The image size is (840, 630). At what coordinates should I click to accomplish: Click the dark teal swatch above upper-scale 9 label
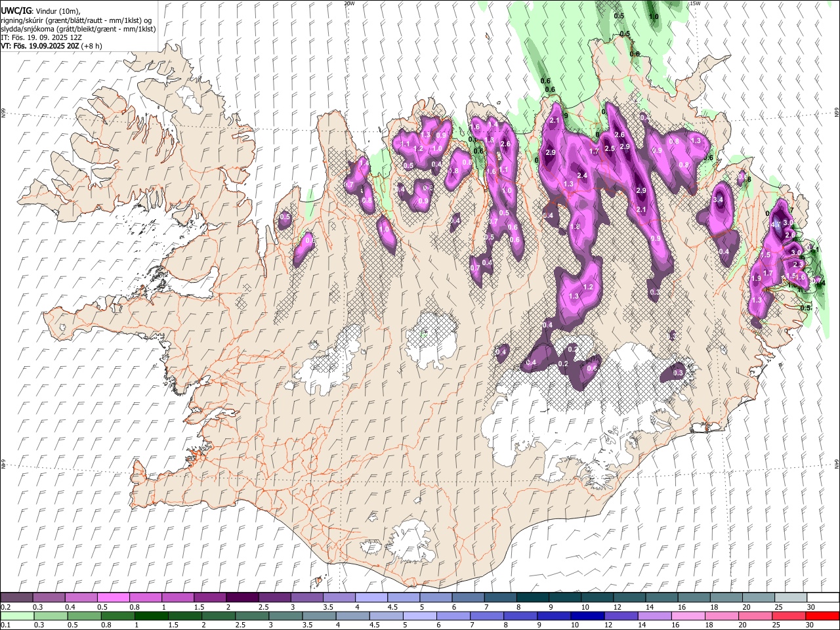[x=532, y=598]
